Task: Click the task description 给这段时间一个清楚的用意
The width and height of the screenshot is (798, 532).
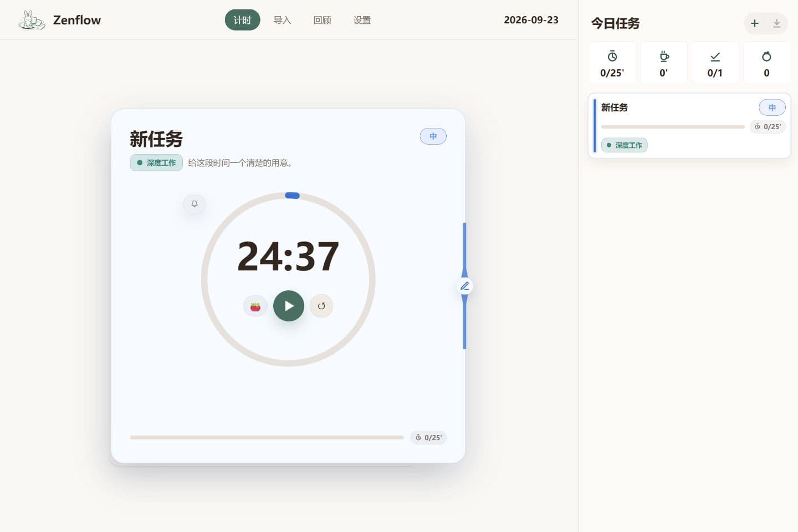Action: [x=240, y=163]
